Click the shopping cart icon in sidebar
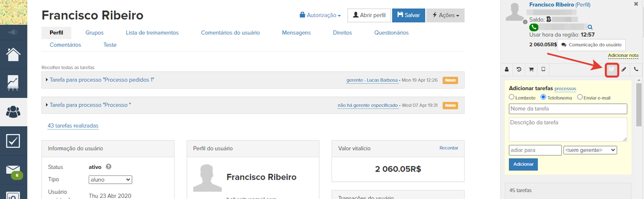This screenshot has height=199, width=644. (531, 69)
